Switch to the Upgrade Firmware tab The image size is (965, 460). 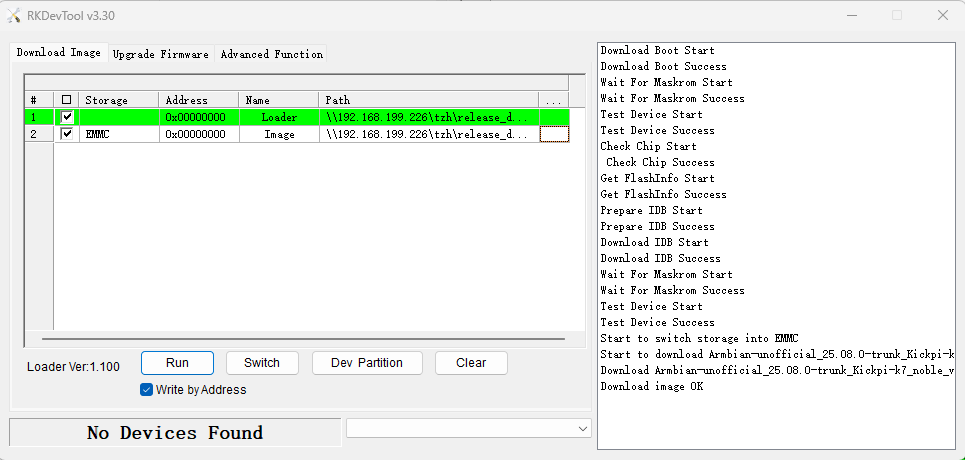tap(160, 54)
